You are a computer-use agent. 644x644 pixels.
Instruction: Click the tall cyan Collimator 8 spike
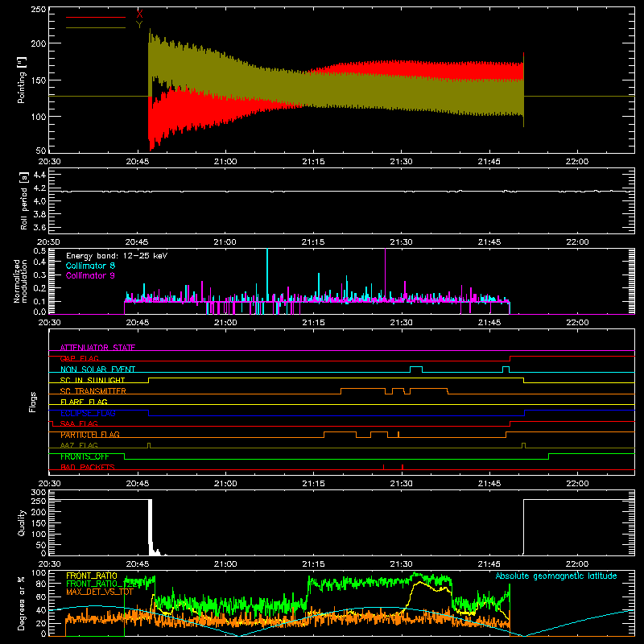(x=267, y=275)
